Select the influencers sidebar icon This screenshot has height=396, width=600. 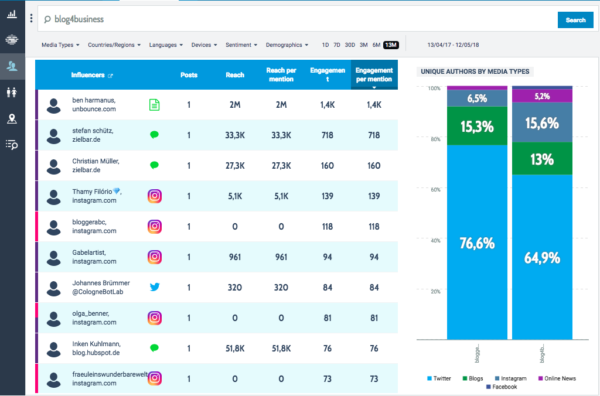coord(12,66)
